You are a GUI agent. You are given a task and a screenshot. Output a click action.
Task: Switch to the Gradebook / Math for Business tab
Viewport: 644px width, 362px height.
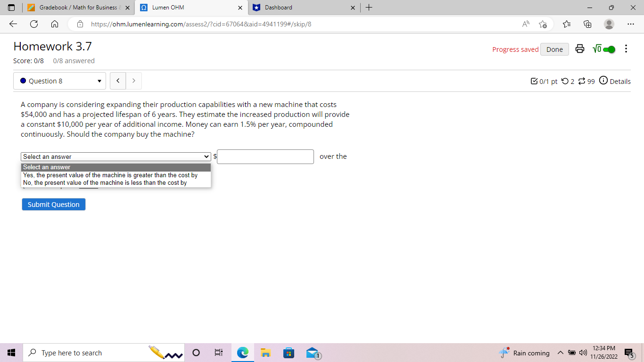77,8
